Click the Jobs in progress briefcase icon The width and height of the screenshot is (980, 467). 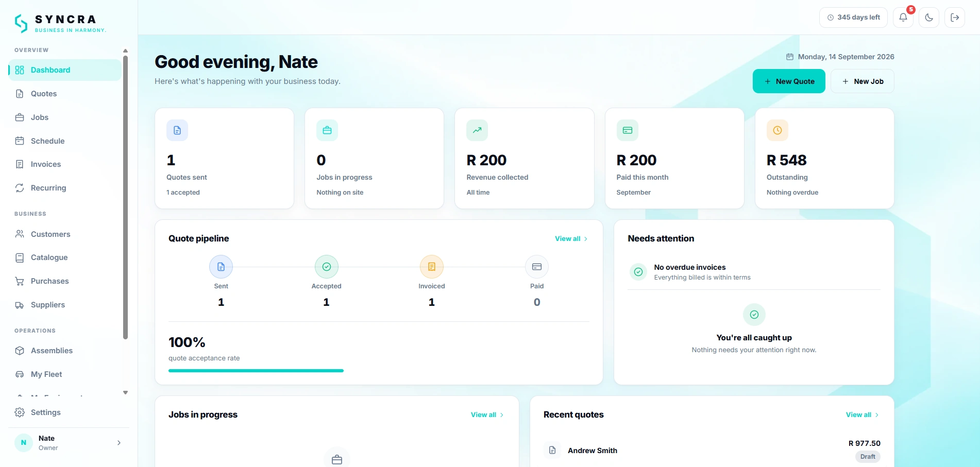tap(327, 130)
